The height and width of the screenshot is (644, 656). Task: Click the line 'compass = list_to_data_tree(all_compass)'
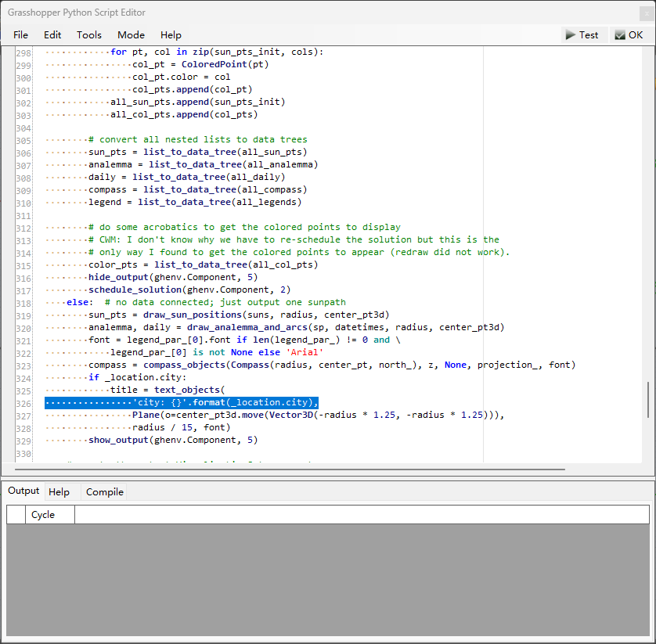(x=198, y=190)
